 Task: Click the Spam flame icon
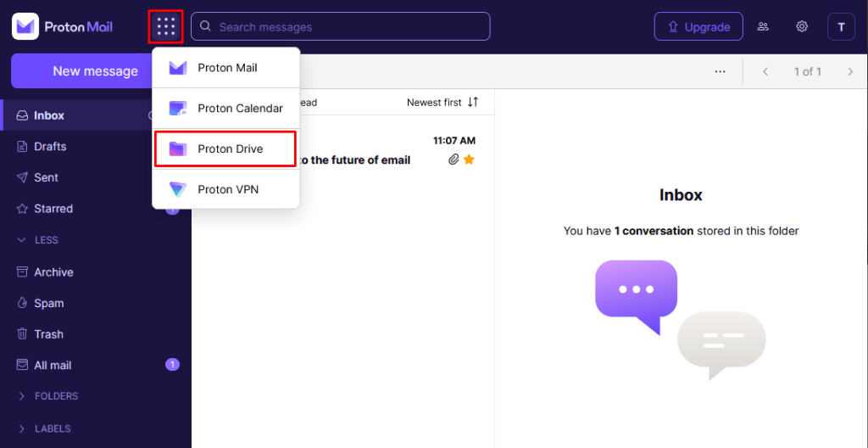[22, 303]
